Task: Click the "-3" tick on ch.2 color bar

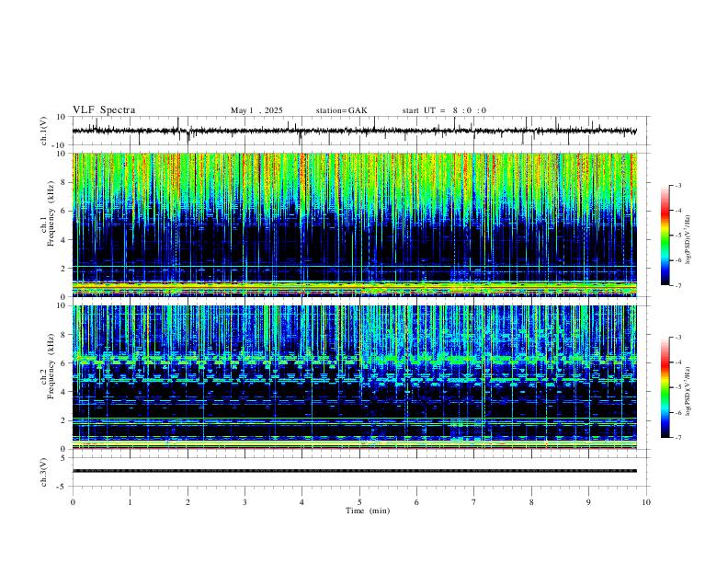Action: click(677, 338)
